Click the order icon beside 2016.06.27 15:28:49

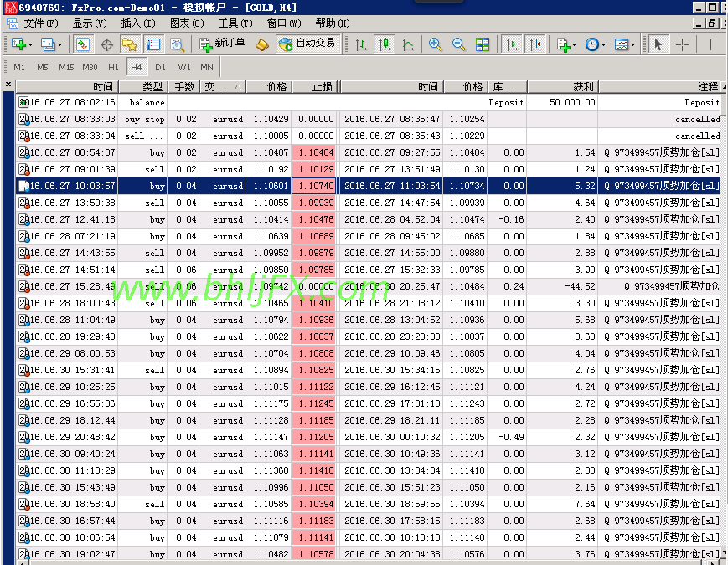pyautogui.click(x=23, y=286)
